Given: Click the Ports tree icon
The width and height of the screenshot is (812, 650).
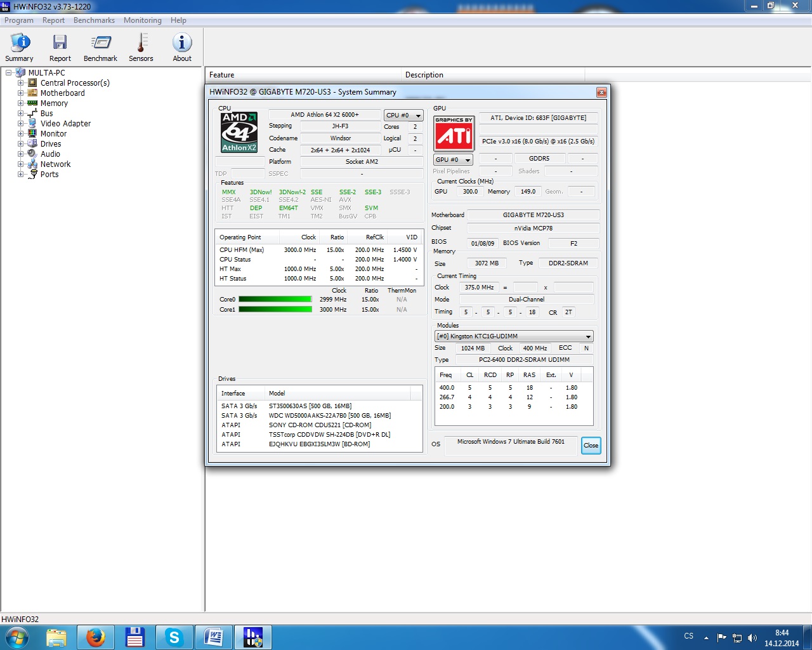Looking at the screenshot, I should 32,174.
